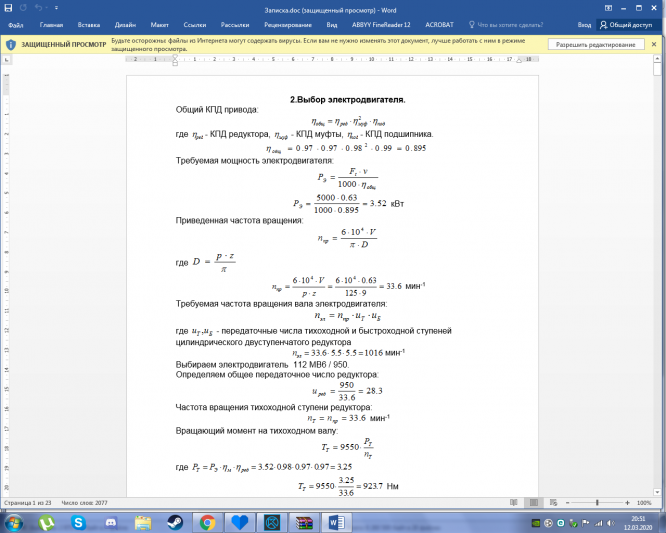Open Google Chrome from the taskbar
Image resolution: width=666 pixels, height=533 pixels.
[207, 522]
